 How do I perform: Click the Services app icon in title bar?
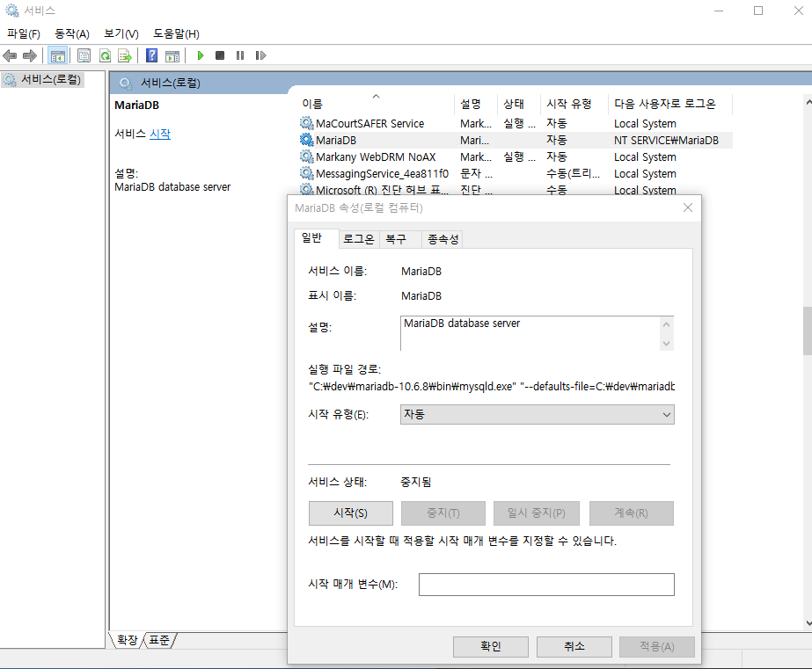click(12, 11)
